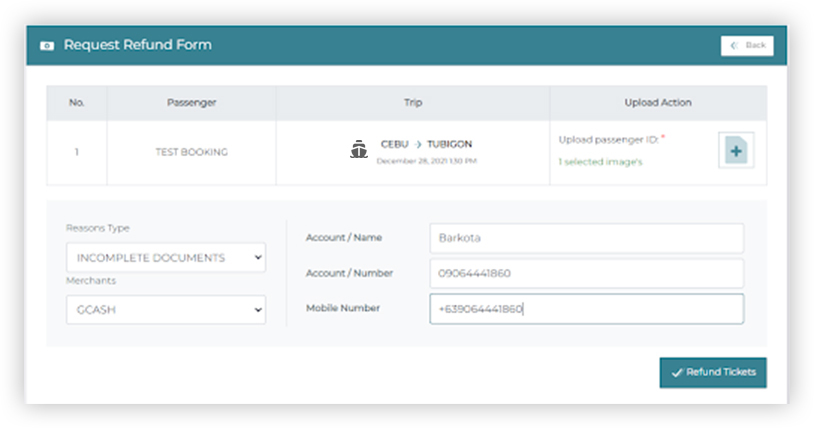Focus the Account / Name input field

click(586, 238)
